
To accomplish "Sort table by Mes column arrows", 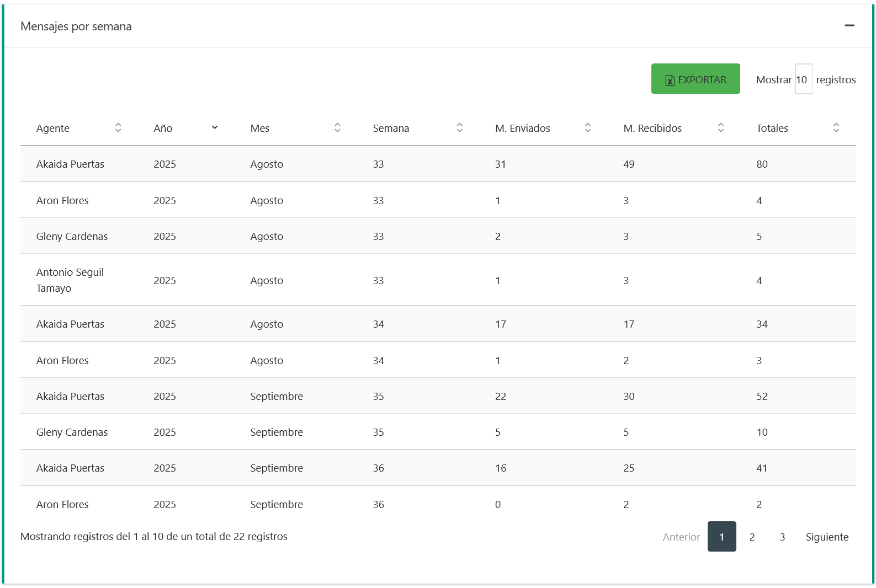I will coord(337,128).
